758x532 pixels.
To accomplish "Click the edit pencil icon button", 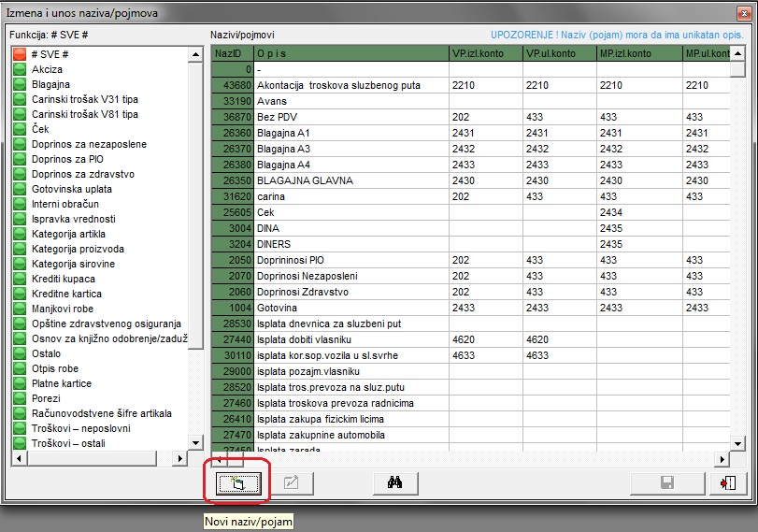I will coord(291,482).
